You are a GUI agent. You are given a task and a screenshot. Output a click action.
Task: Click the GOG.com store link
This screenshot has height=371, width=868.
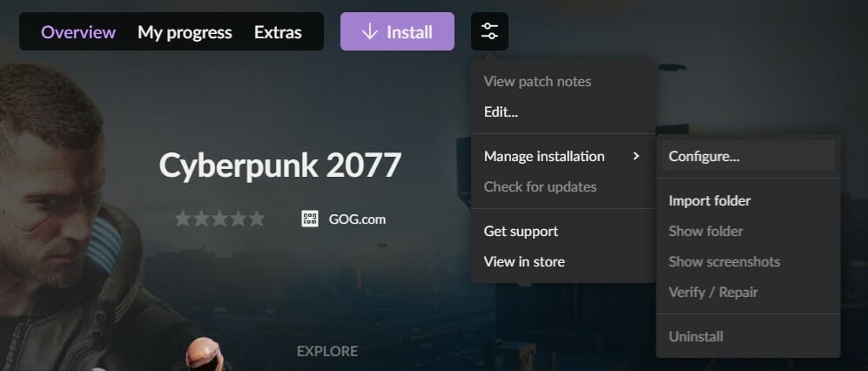pos(357,219)
